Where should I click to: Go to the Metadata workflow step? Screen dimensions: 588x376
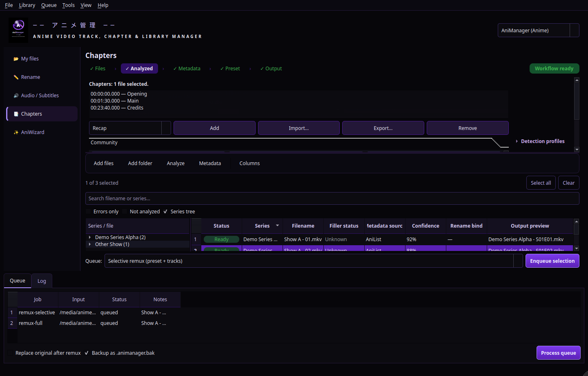187,69
